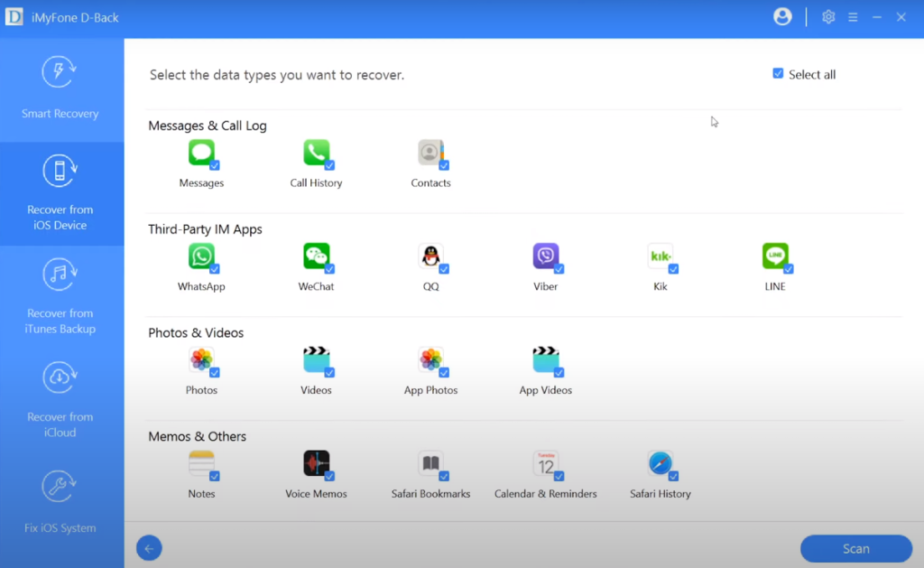Open the settings gear in title bar

828,17
